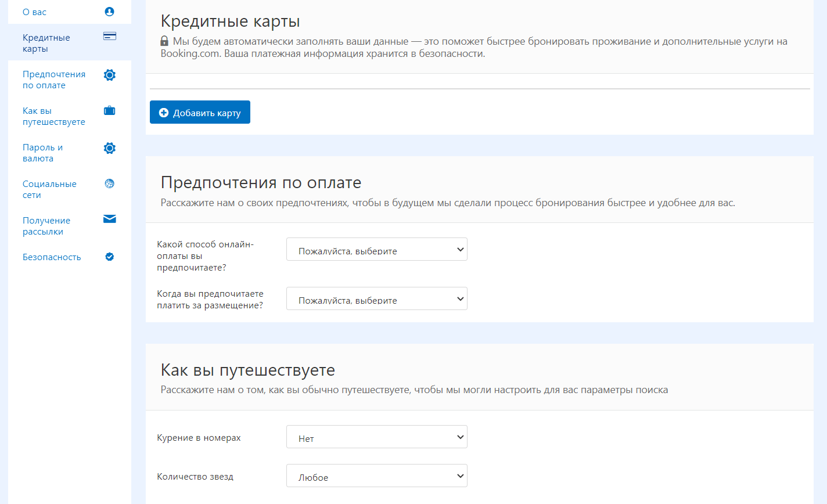The height and width of the screenshot is (504, 827).
Task: Click the credit card icon in sidebar
Action: click(109, 37)
